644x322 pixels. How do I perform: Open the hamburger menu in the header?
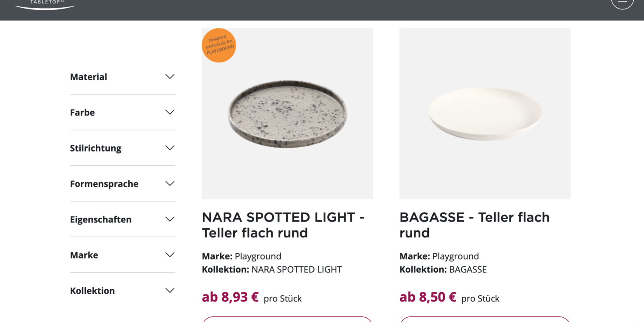pyautogui.click(x=622, y=2)
